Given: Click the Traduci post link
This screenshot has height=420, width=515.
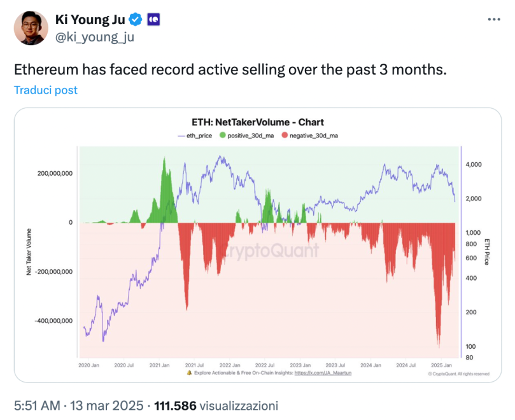Looking at the screenshot, I should tap(45, 90).
